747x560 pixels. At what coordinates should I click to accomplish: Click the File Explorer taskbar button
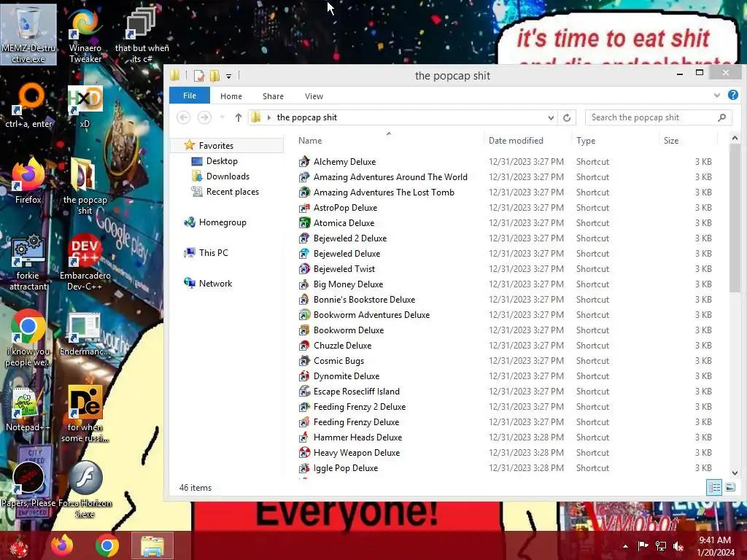152,545
